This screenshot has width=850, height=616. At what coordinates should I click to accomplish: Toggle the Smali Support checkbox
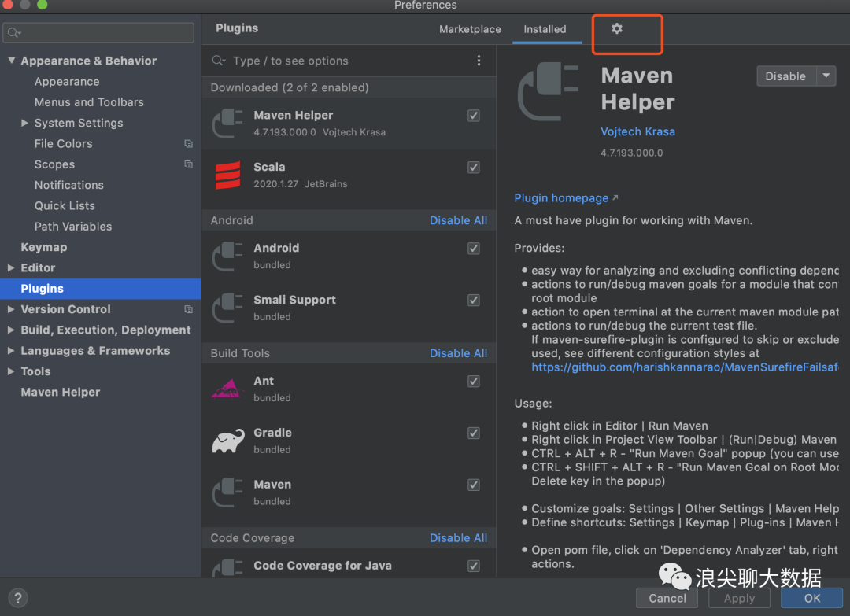point(474,301)
